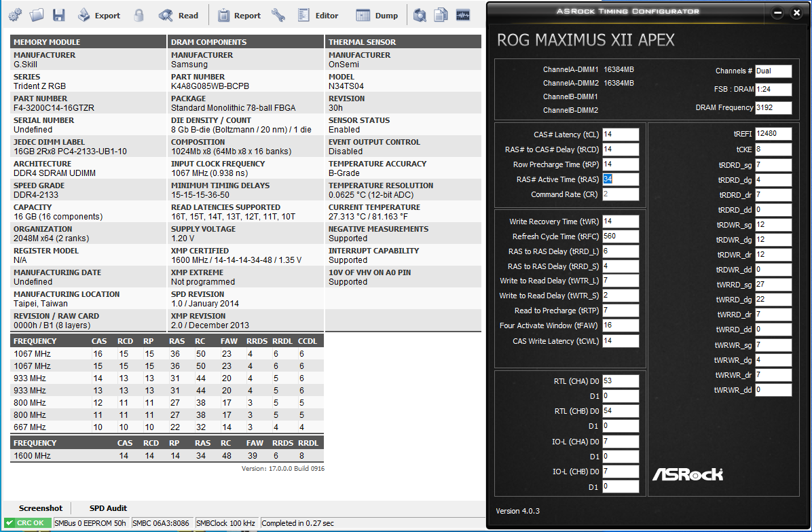Click the IO-L (CHA) D0 field

point(621,442)
